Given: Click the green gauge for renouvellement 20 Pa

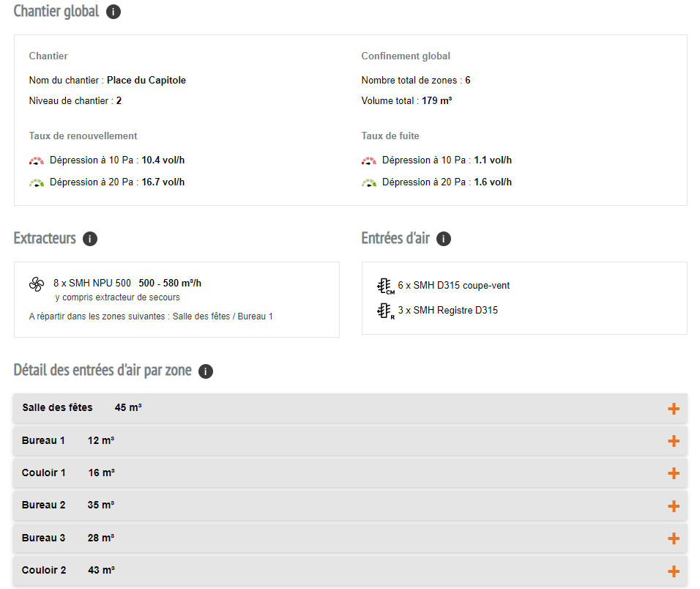Looking at the screenshot, I should pyautogui.click(x=37, y=182).
